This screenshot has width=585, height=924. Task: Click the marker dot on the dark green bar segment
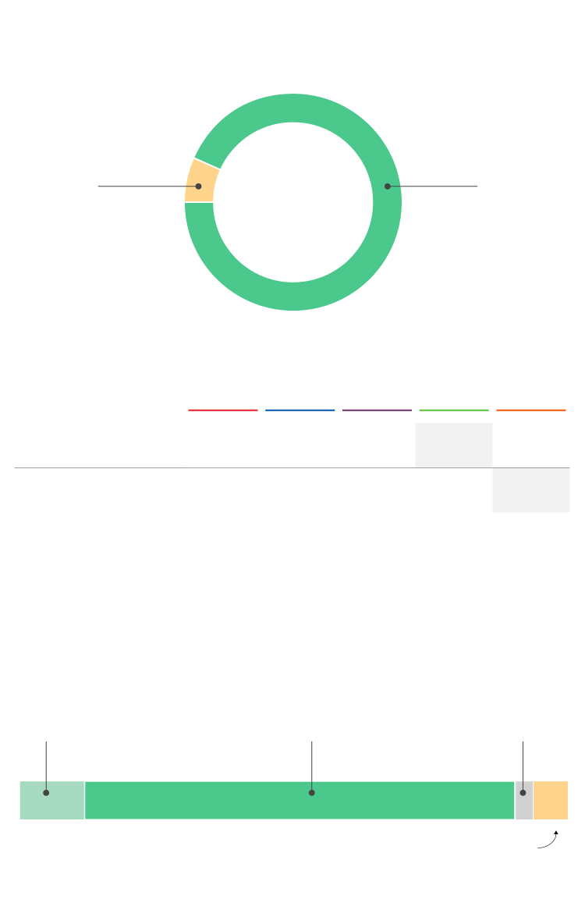[x=312, y=793]
